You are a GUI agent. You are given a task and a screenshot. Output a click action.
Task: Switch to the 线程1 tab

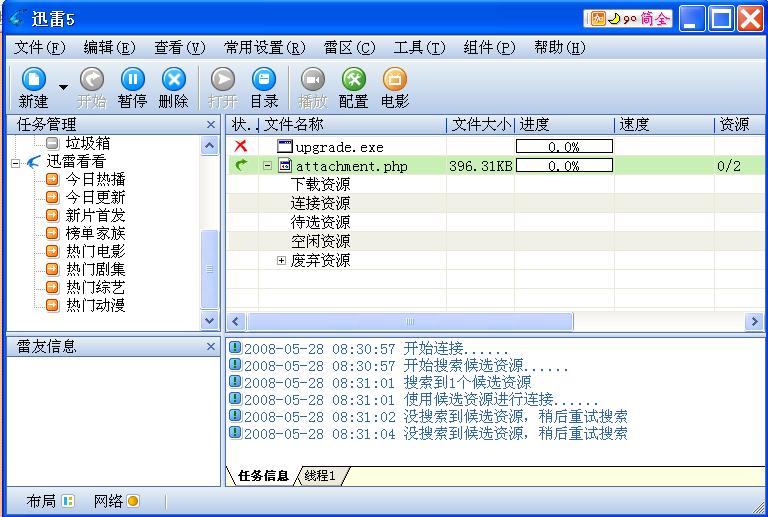320,476
